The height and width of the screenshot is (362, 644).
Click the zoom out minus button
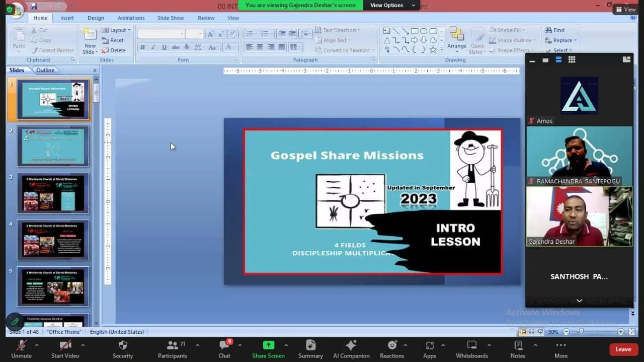click(x=566, y=332)
